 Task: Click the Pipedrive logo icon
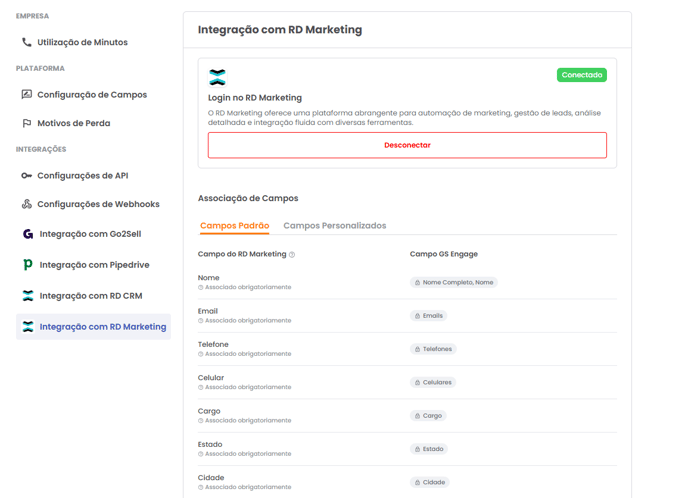(x=28, y=265)
